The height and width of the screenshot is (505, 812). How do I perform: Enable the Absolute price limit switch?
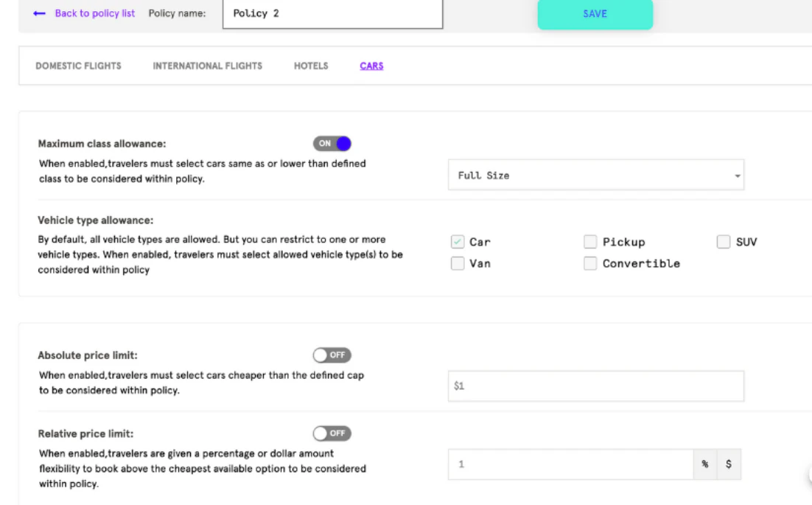click(332, 355)
